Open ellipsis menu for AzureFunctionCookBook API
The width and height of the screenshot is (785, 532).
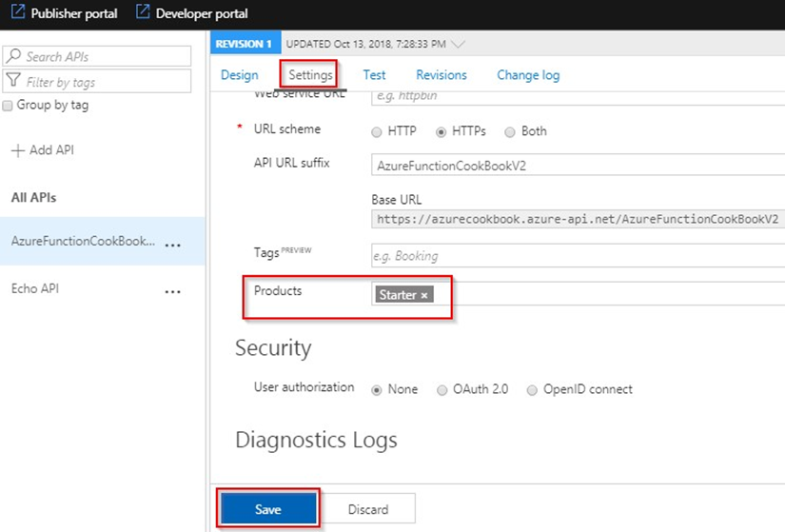(172, 244)
